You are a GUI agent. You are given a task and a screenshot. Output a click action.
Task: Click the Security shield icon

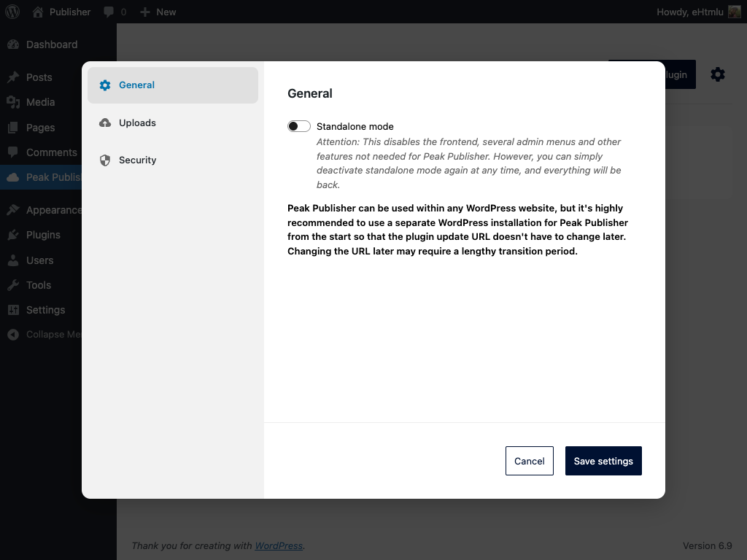(x=105, y=160)
